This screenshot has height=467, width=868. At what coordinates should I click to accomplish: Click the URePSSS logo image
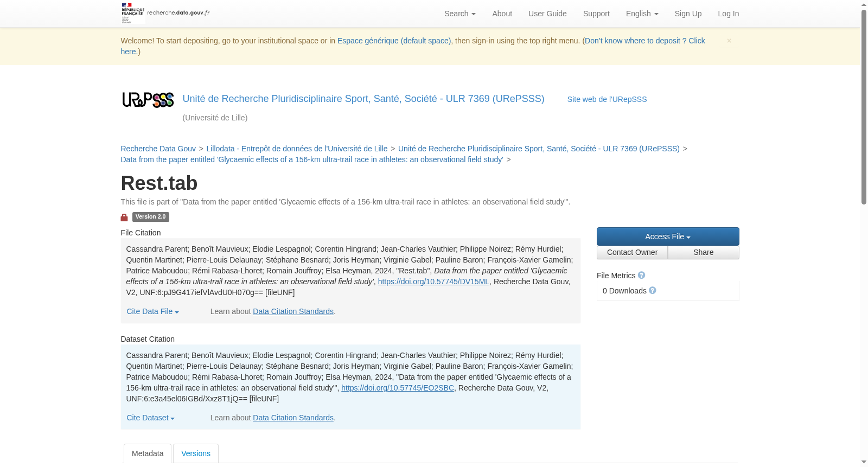tap(148, 100)
